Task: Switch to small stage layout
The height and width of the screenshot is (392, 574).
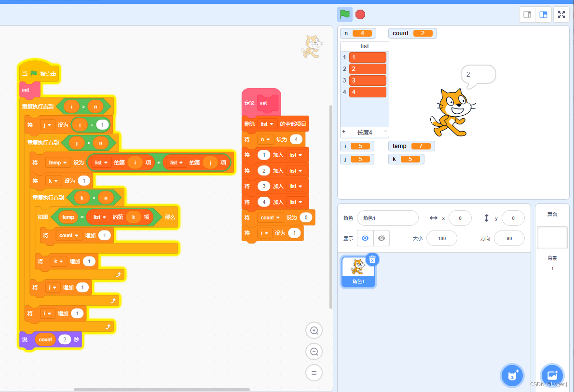Action: (527, 14)
